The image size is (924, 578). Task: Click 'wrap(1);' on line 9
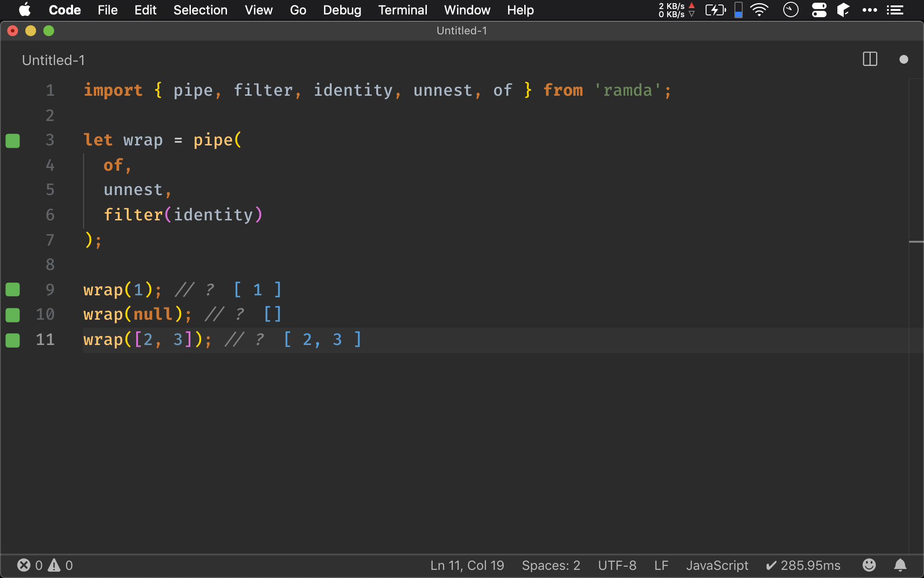(122, 289)
